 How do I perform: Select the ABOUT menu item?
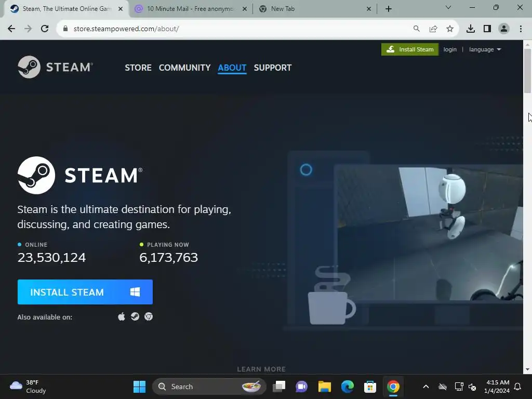[232, 68]
